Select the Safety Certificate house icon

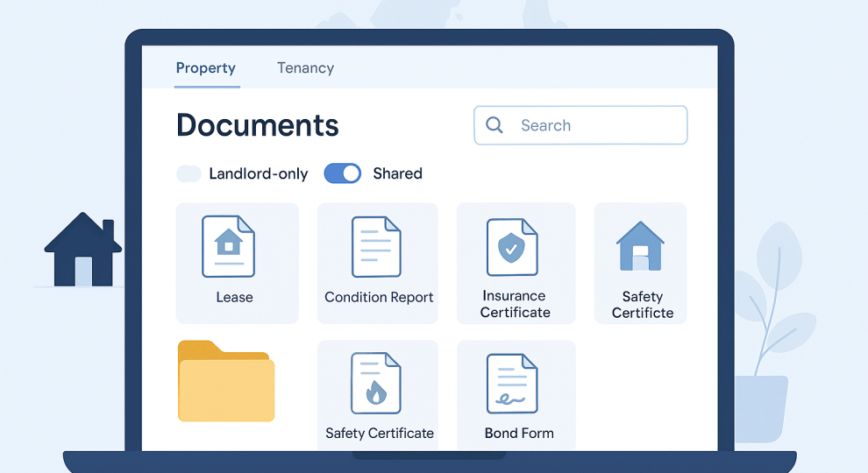tap(640, 246)
